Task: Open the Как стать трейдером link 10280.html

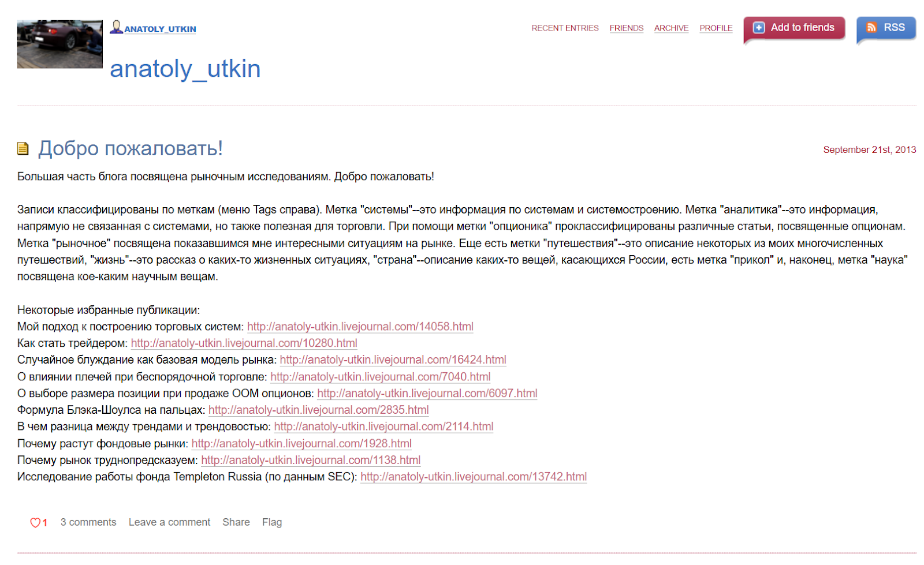Action: pos(244,343)
